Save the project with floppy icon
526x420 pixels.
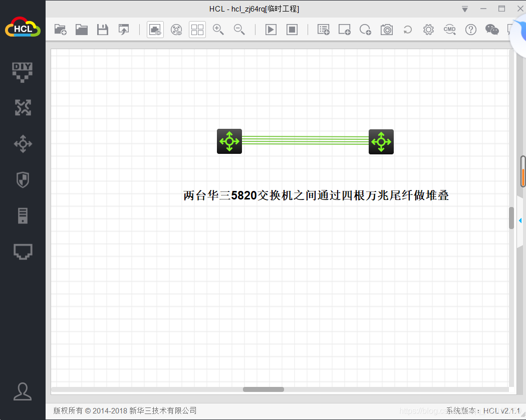[x=103, y=30]
